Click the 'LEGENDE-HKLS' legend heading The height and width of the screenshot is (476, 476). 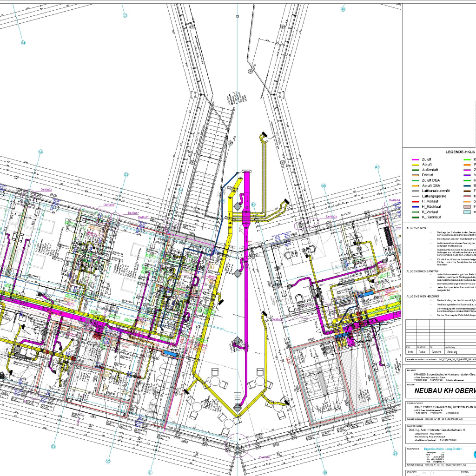[460, 152]
